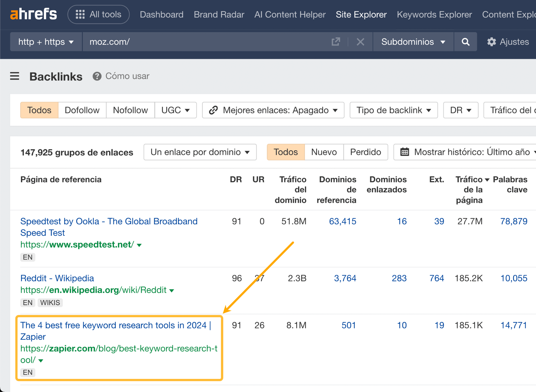Screen dimensions: 536x392
Task: Clear the target URL with the X icon
Action: click(360, 42)
